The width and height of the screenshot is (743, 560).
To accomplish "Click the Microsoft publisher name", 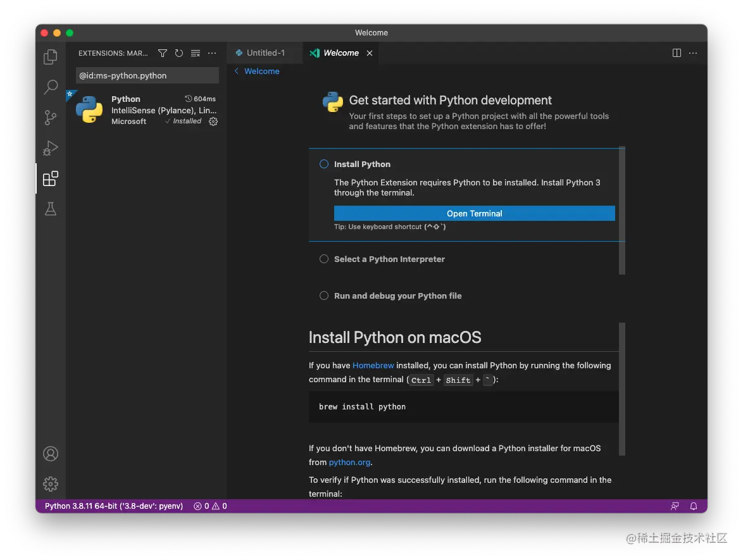I will (x=128, y=121).
